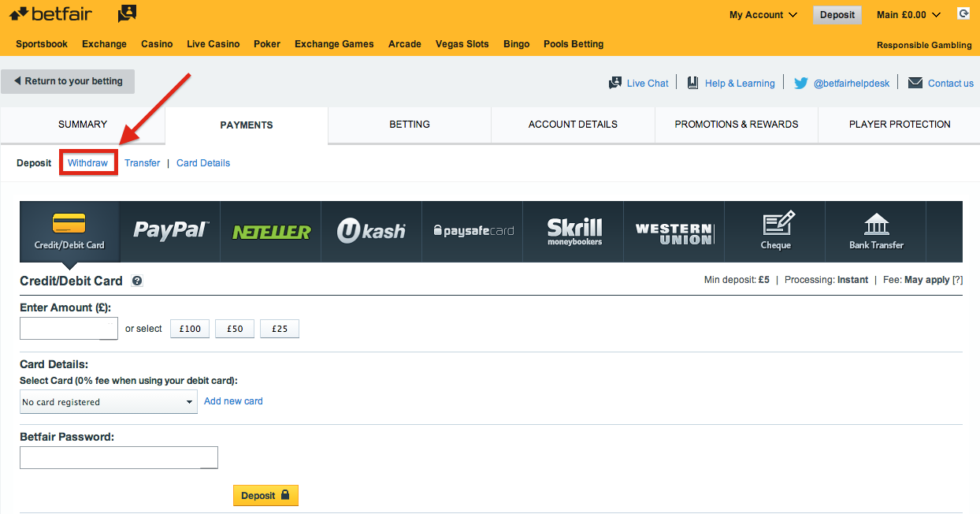Go to Exchange in the navigation bar
980x514 pixels.
click(x=104, y=44)
